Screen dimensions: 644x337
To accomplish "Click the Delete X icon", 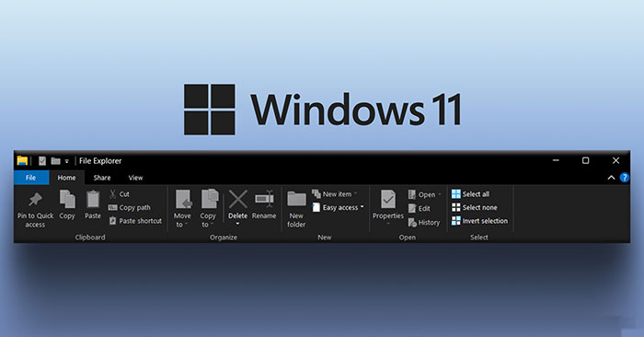I will (x=237, y=199).
